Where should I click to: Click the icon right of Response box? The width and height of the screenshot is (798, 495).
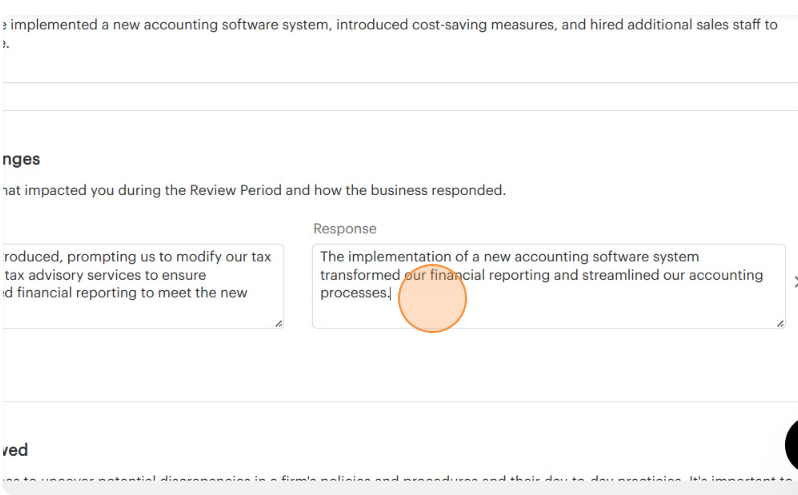click(x=795, y=282)
